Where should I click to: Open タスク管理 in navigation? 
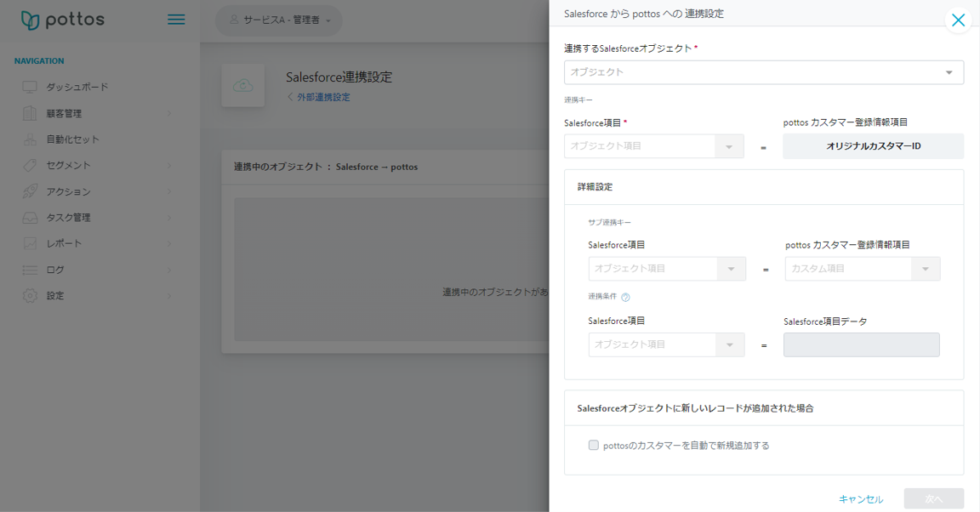[69, 218]
